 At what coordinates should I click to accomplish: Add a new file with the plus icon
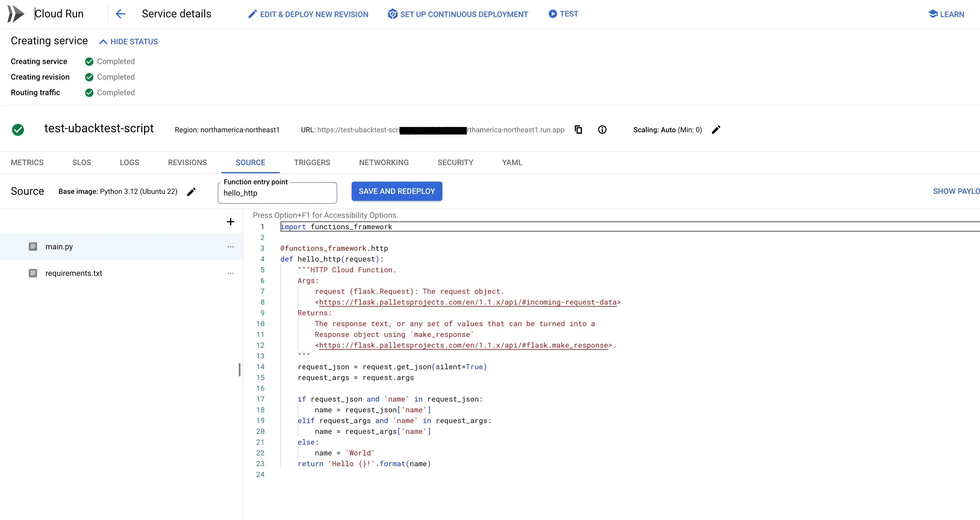pos(231,222)
